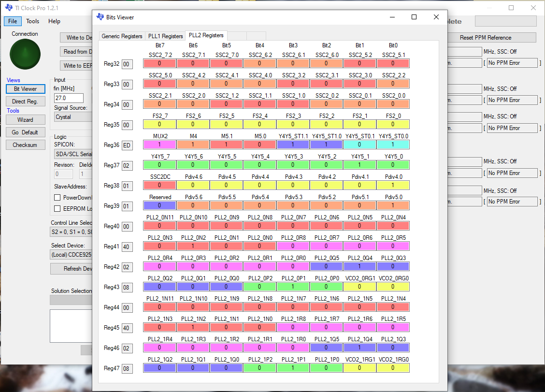Toggle MUX2 bit in Reg36
Screen dimensions: 545x392
(x=159, y=145)
